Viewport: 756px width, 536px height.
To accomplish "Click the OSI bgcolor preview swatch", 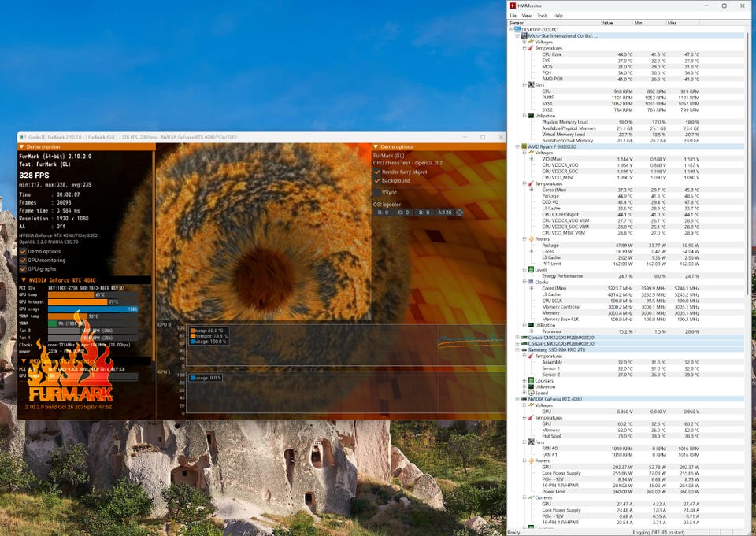I will [x=459, y=213].
